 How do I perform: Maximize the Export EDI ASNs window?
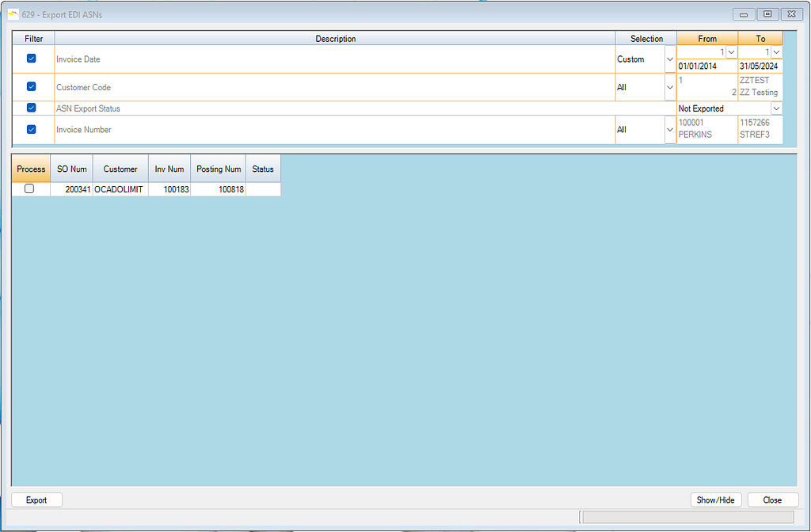coord(767,13)
